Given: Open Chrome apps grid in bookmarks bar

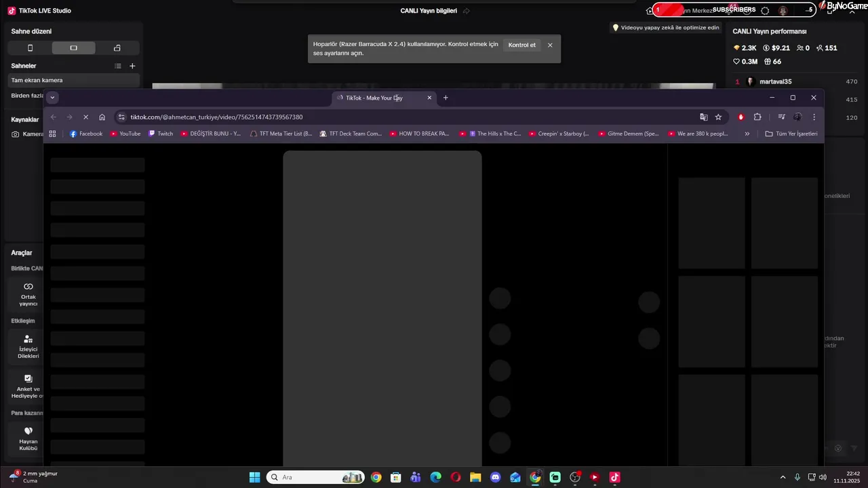Looking at the screenshot, I should click(x=52, y=134).
